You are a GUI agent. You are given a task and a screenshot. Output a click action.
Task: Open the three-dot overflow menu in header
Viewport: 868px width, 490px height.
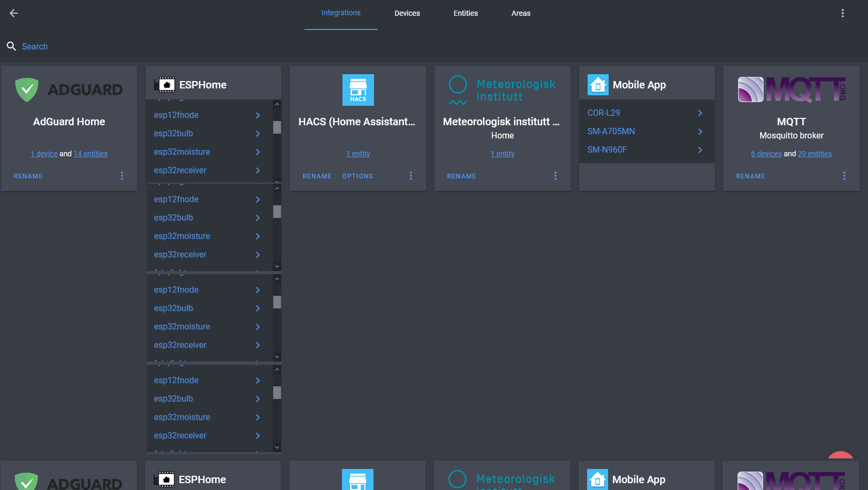tap(842, 13)
